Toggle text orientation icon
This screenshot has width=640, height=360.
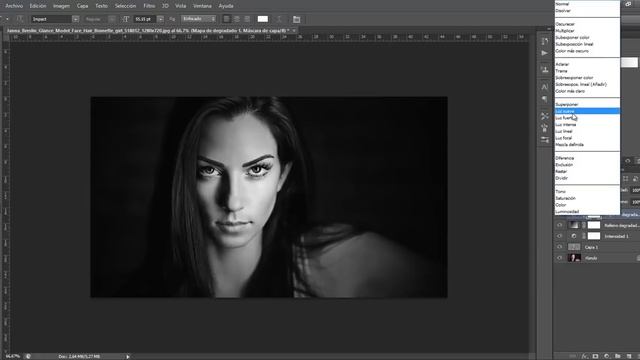(20, 19)
